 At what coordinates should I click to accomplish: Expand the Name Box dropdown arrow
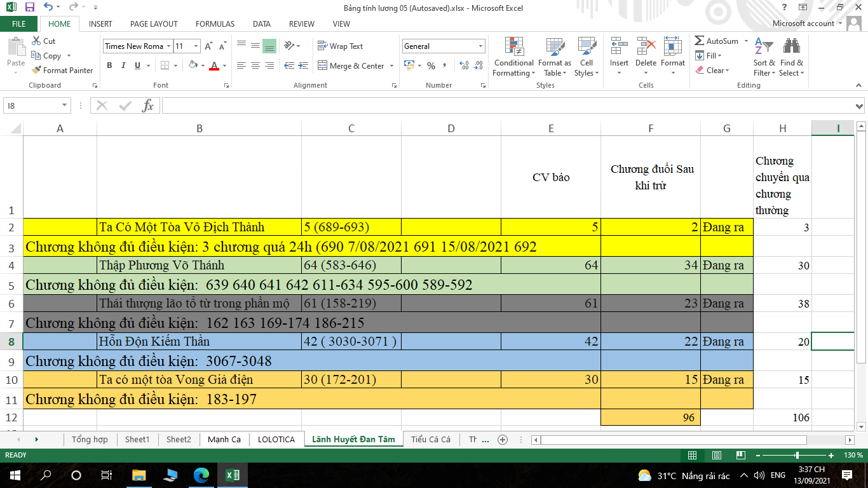[64, 106]
